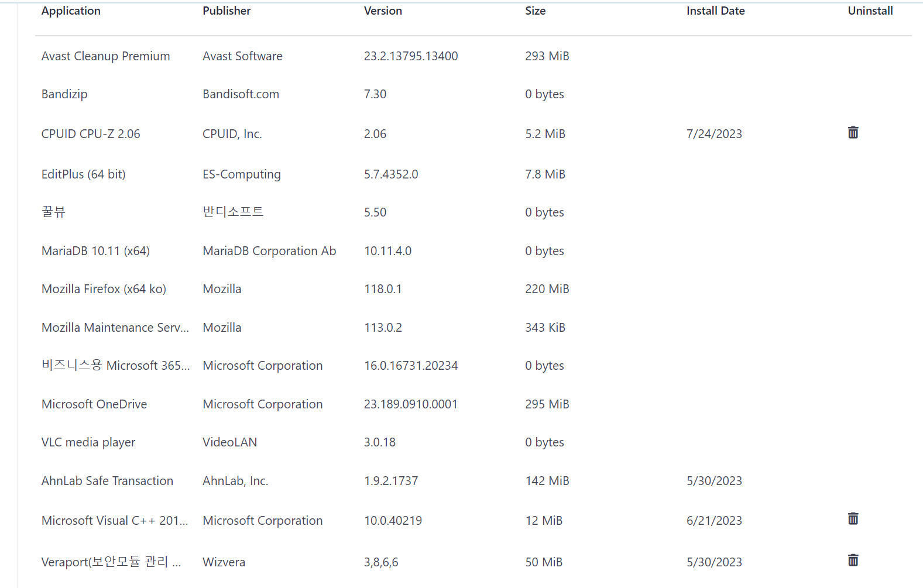The width and height of the screenshot is (923, 588).
Task: Click the Size column header
Action: (536, 11)
